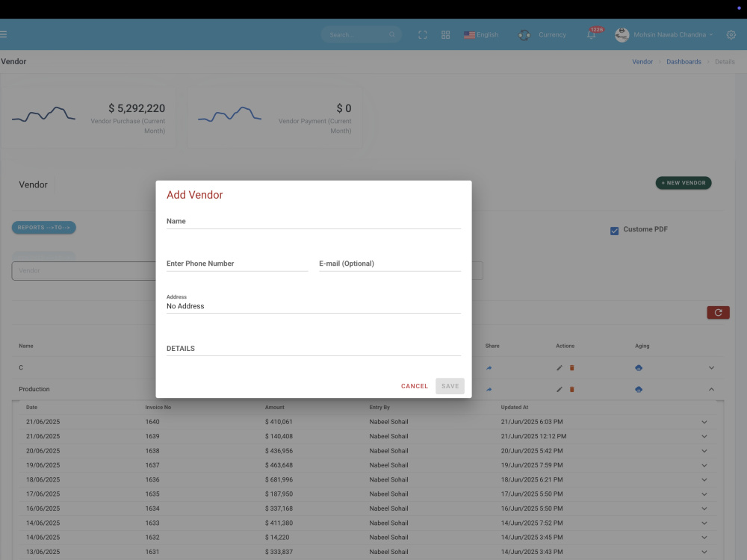The height and width of the screenshot is (560, 747).
Task: Open the apps grid icon
Action: pyautogui.click(x=445, y=35)
